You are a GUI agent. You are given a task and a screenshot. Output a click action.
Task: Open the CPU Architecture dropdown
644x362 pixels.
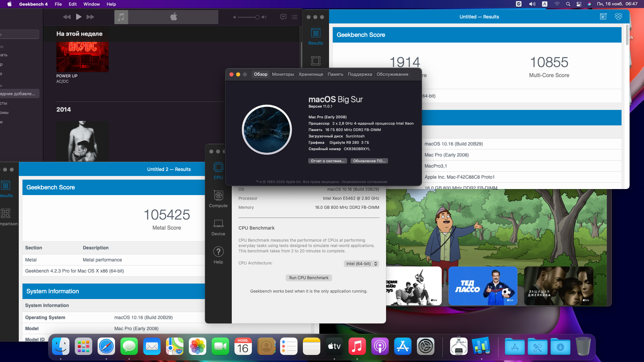point(361,264)
